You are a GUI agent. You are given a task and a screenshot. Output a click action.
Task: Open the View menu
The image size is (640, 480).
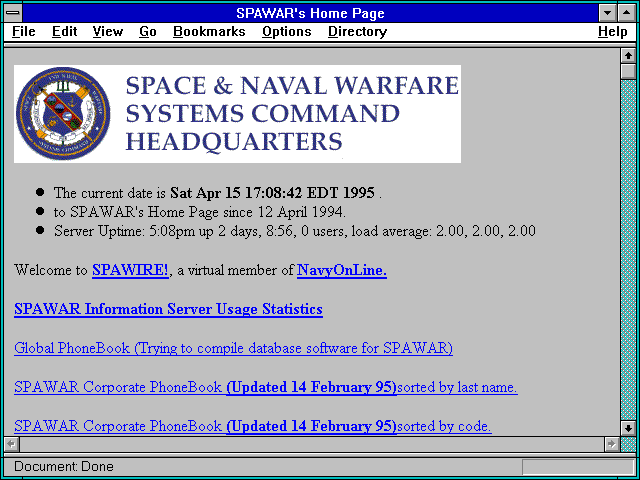[x=107, y=31]
